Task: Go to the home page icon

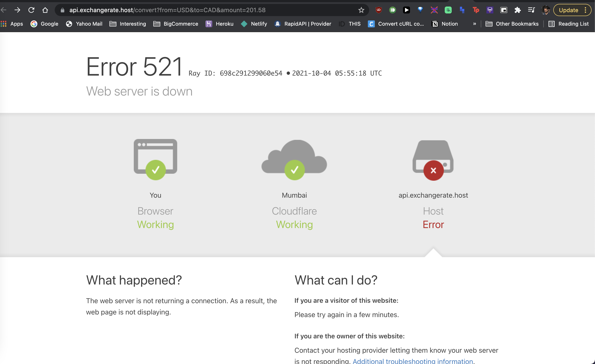Action: pyautogui.click(x=45, y=10)
